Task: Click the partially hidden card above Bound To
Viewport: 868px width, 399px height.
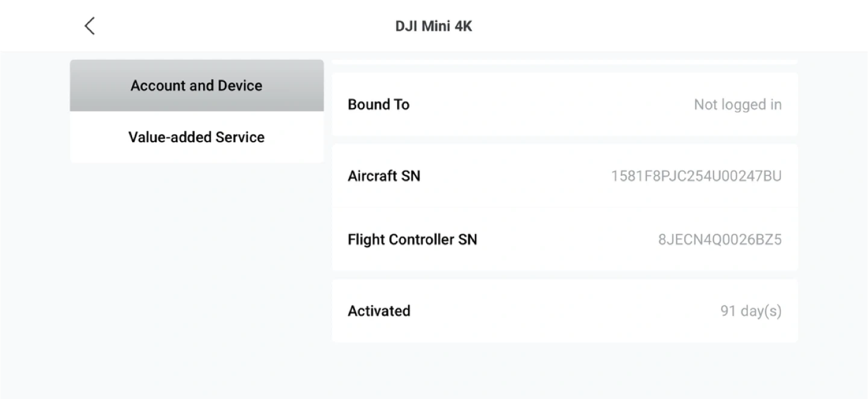Action: click(x=564, y=61)
